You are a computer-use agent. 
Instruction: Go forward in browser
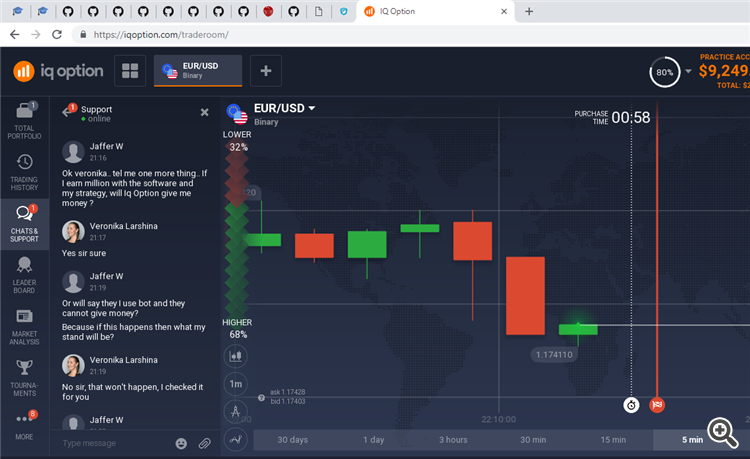[x=36, y=35]
